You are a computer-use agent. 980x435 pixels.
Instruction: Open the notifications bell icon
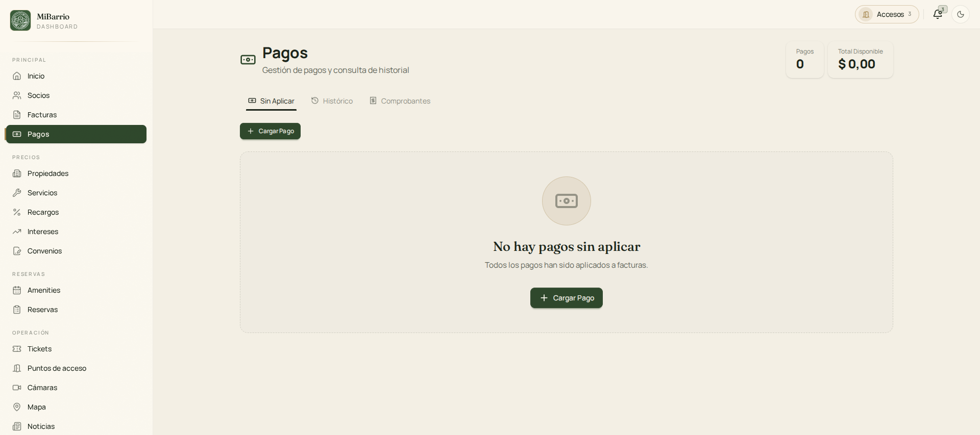pyautogui.click(x=938, y=14)
